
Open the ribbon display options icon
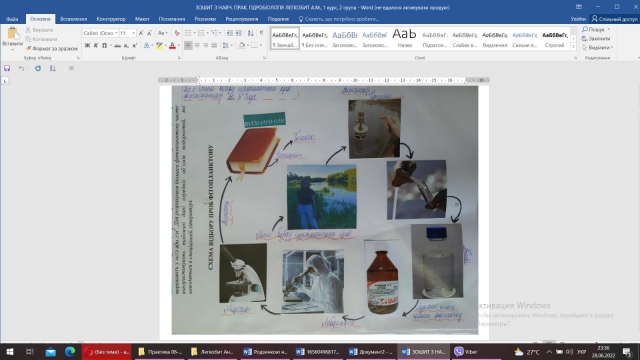(x=579, y=7)
